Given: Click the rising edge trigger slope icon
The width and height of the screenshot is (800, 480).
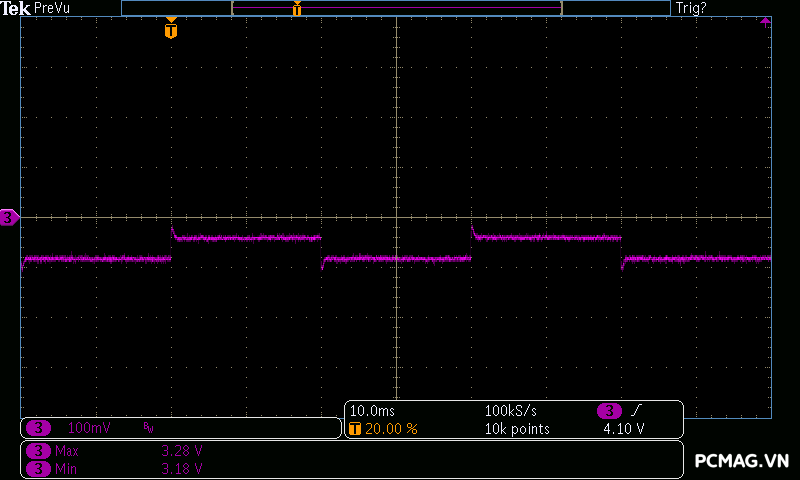Looking at the screenshot, I should pyautogui.click(x=637, y=411).
